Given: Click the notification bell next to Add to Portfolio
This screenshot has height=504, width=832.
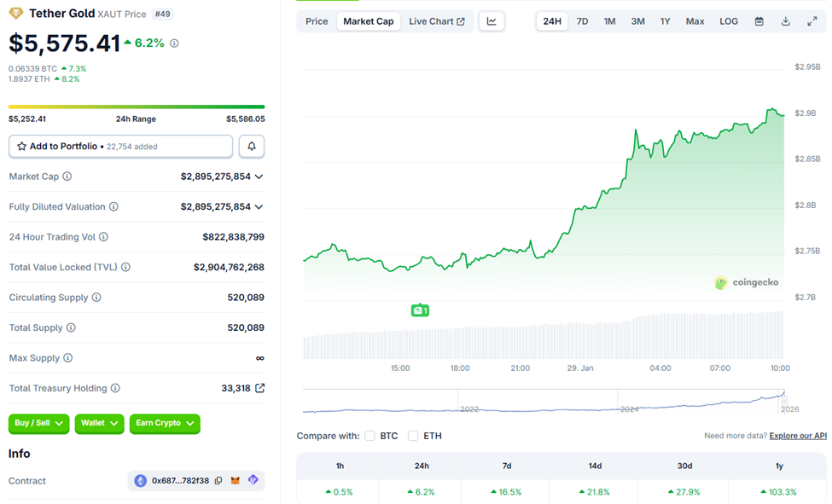Looking at the screenshot, I should [251, 146].
